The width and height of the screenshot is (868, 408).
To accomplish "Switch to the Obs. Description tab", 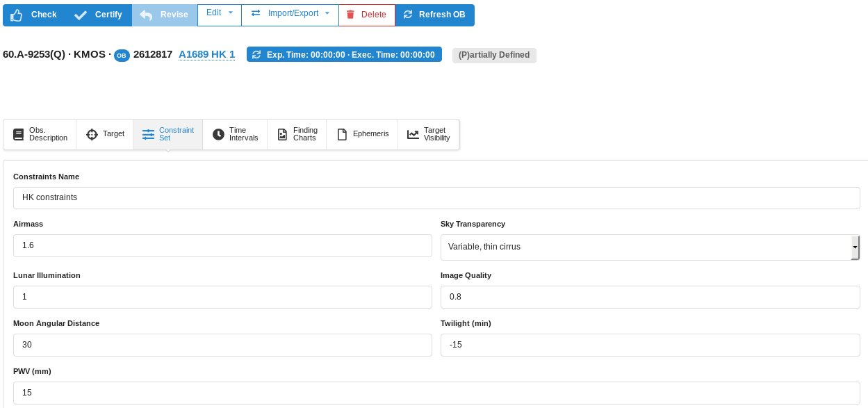I will pos(40,134).
